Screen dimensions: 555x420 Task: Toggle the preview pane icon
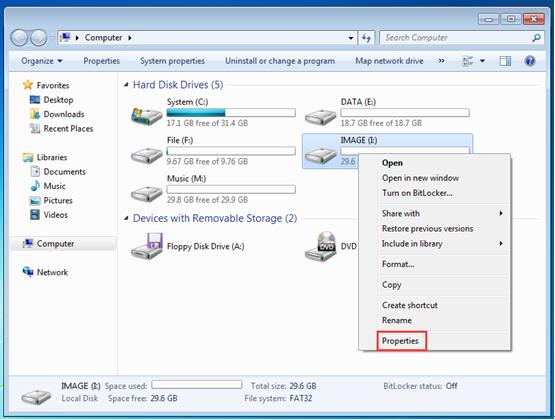[x=505, y=61]
